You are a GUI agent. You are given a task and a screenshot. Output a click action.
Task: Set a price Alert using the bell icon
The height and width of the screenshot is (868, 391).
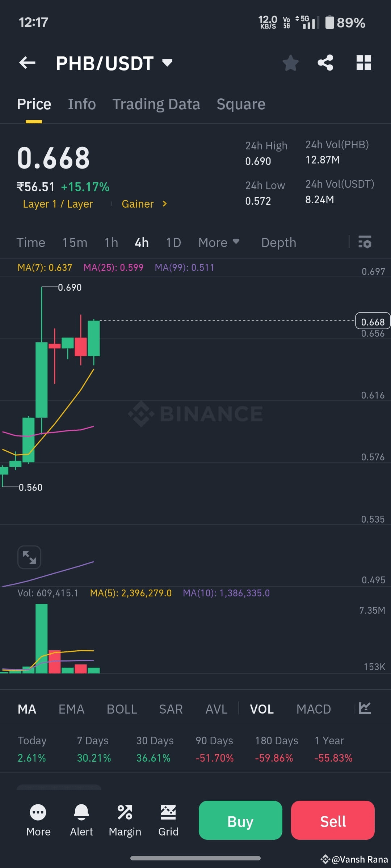coord(81,820)
